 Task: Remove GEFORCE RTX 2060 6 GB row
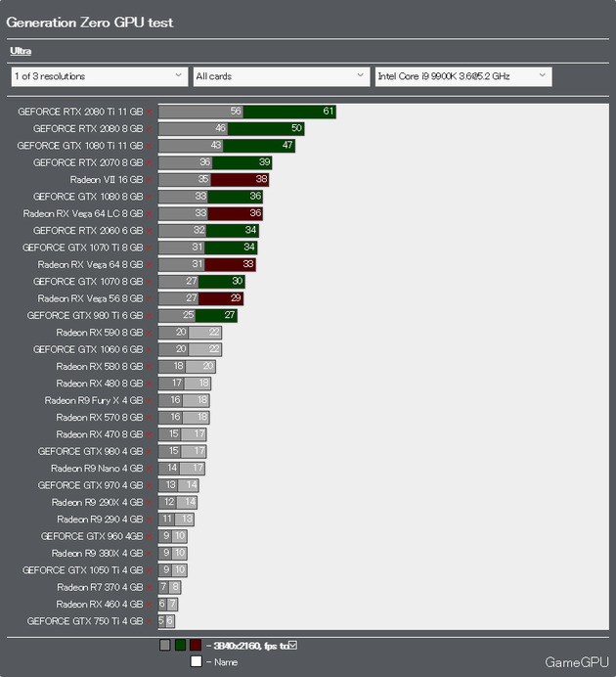(149, 231)
